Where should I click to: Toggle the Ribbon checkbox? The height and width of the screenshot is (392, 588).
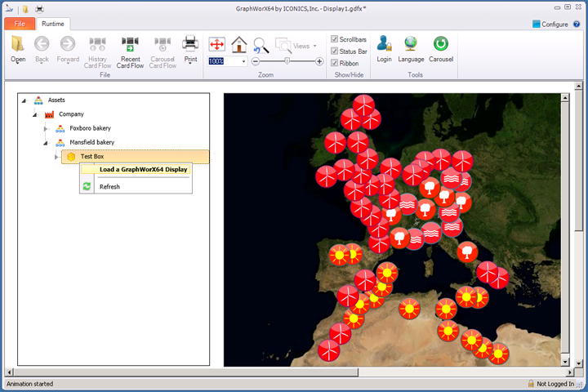(335, 63)
